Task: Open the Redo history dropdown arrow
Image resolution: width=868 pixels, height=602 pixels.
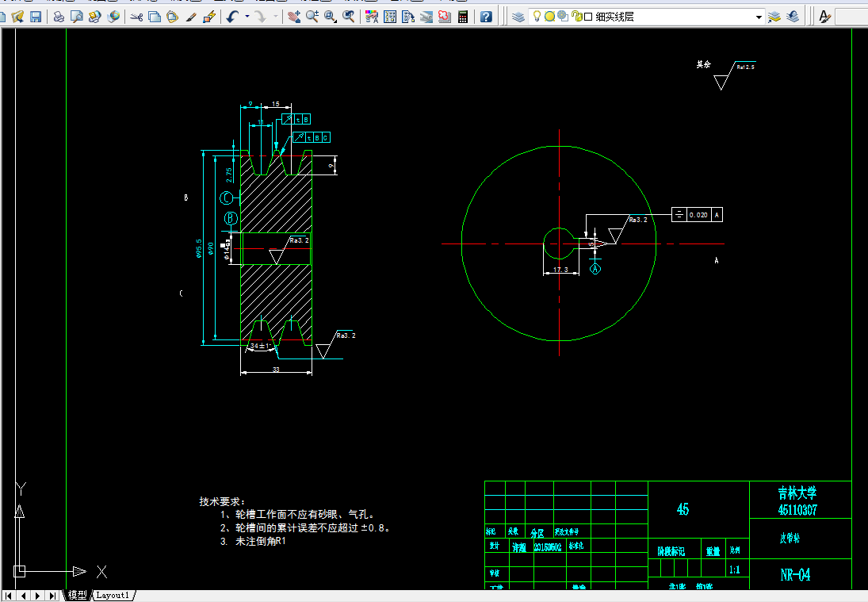Action: tap(275, 16)
